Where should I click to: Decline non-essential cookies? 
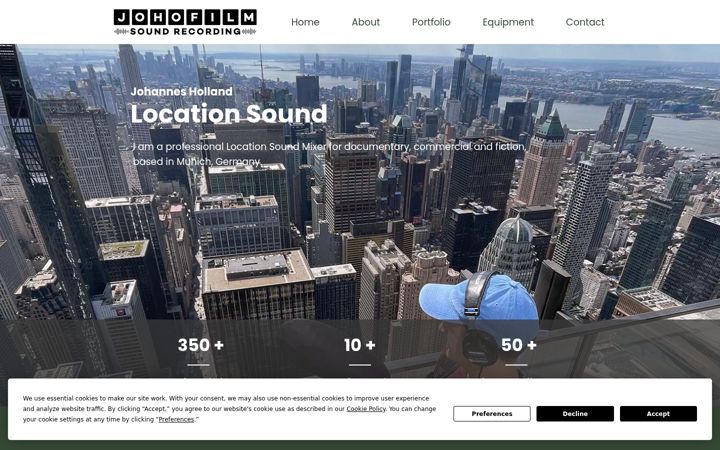point(575,414)
